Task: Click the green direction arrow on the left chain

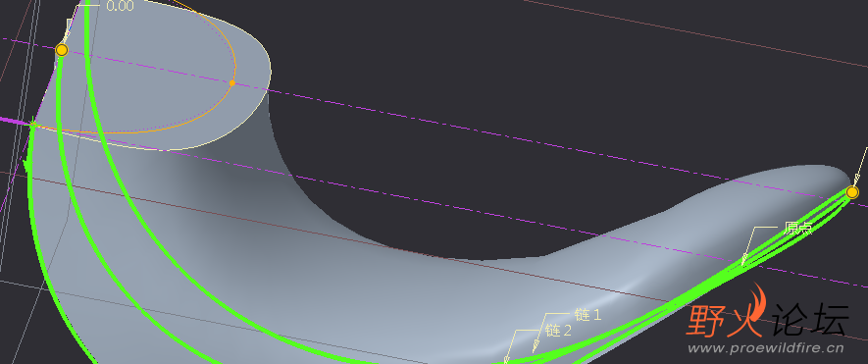Action: tap(26, 165)
